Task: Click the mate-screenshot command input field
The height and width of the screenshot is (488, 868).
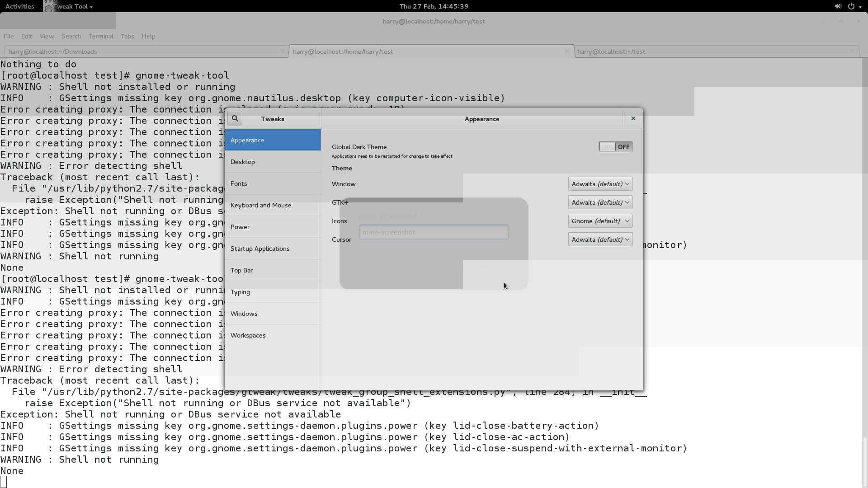Action: click(x=434, y=232)
